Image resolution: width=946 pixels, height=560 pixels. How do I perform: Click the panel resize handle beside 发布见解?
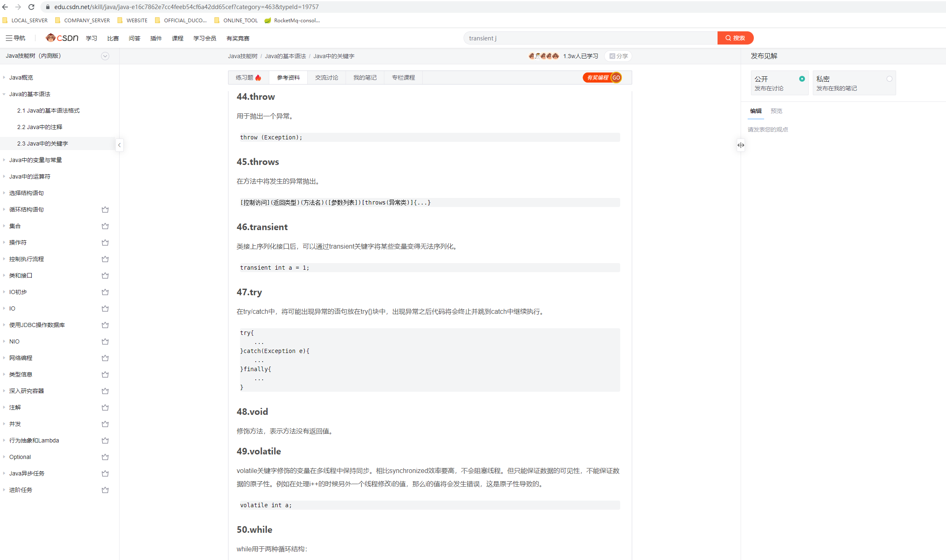pyautogui.click(x=741, y=145)
